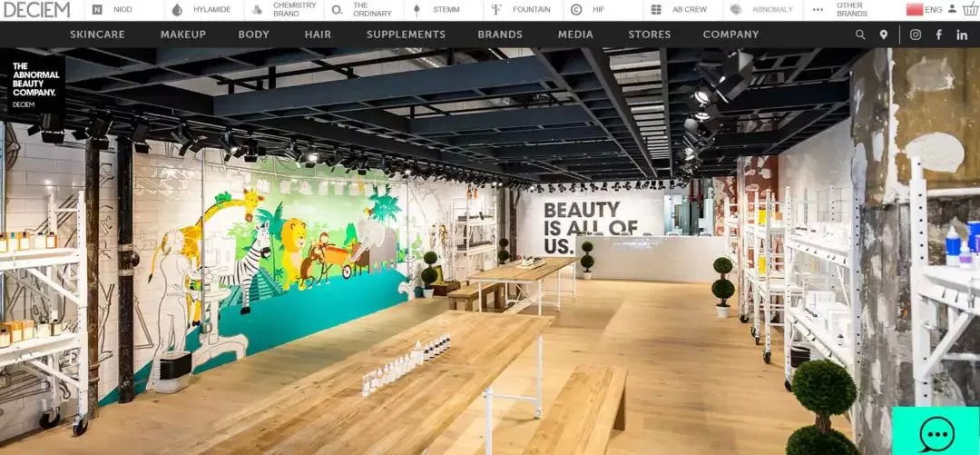Click The Chemistry Brand flask icon
The height and width of the screenshot is (455, 980).
point(257,9)
